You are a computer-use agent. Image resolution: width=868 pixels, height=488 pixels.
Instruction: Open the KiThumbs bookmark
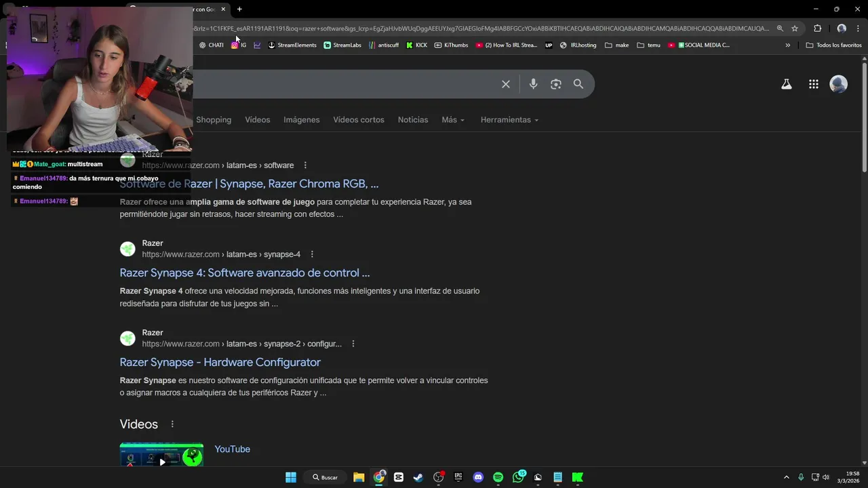pyautogui.click(x=451, y=45)
